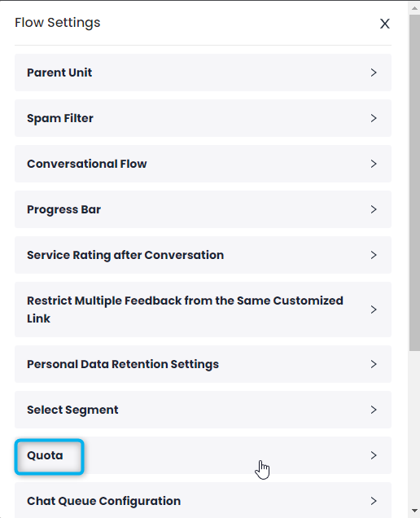The height and width of the screenshot is (518, 420).
Task: Select the highlighted Quota label
Action: click(x=45, y=455)
